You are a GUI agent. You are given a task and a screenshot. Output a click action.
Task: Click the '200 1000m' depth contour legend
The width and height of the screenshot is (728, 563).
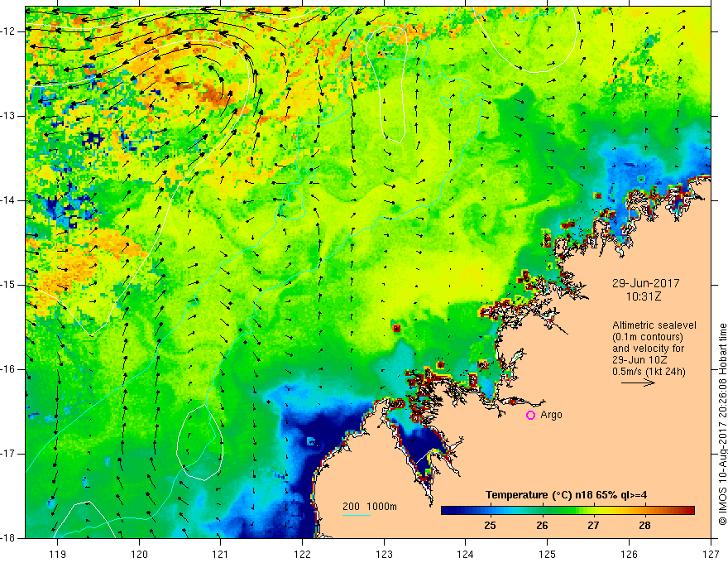coord(370,507)
